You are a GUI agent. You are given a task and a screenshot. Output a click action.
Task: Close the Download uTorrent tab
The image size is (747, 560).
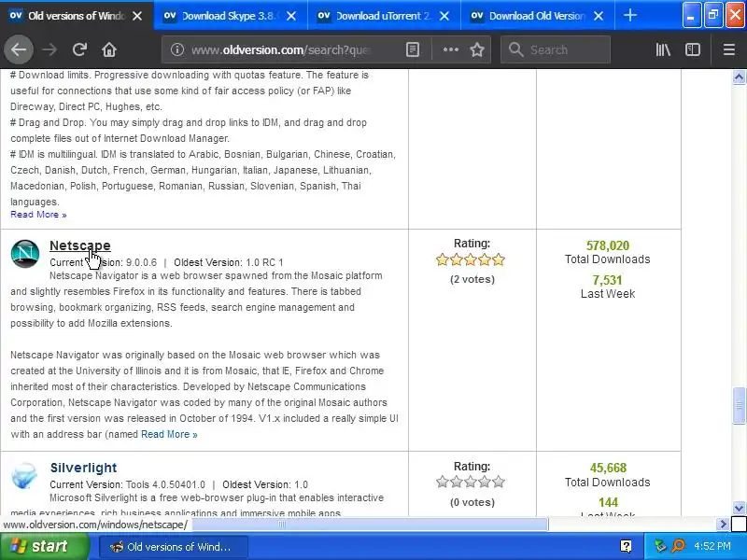[444, 16]
